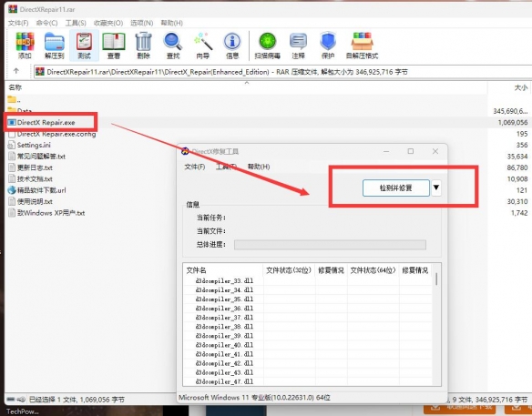Select the 技术文档.txt file

click(x=30, y=178)
